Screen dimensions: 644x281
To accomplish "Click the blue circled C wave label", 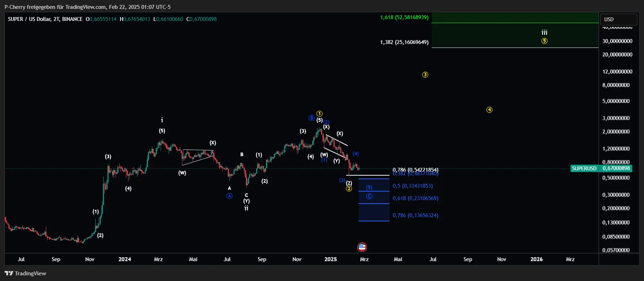I will click(x=369, y=196).
